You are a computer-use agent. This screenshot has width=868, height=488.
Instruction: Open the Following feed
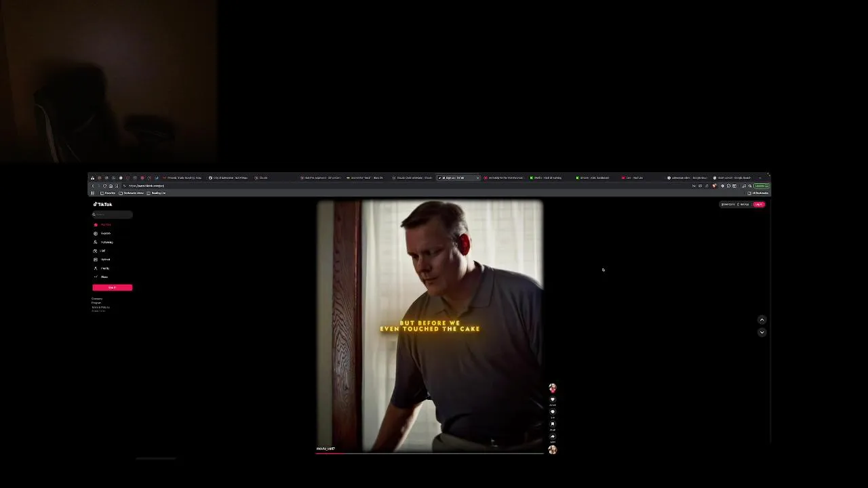pos(104,242)
